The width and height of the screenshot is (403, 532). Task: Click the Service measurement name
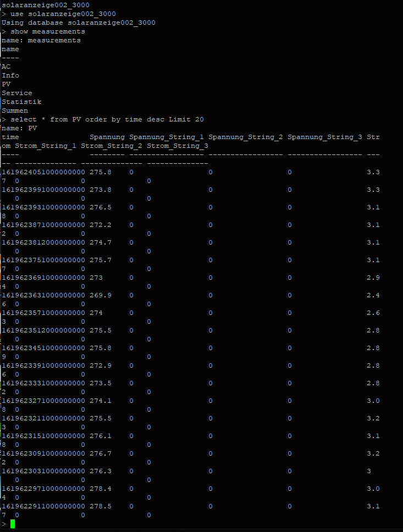[x=17, y=93]
